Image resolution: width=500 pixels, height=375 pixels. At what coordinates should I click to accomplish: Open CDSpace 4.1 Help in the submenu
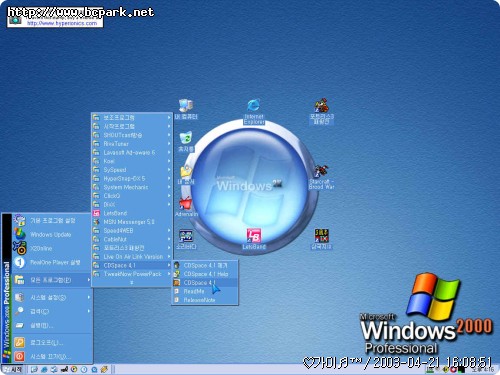[x=205, y=274]
